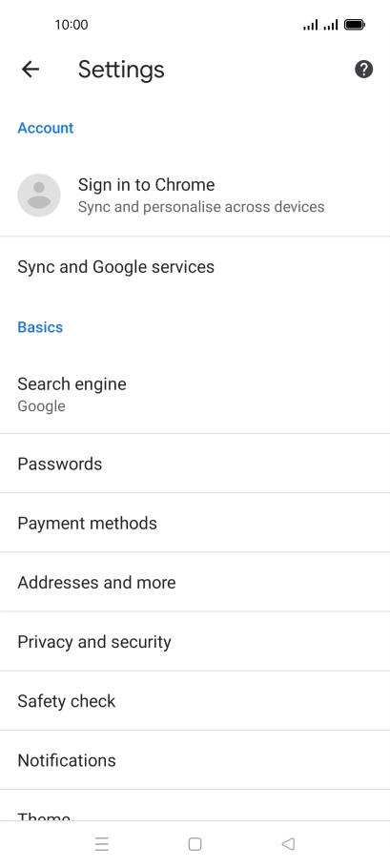Tap the Account section header
390x868 pixels.
coord(46,128)
